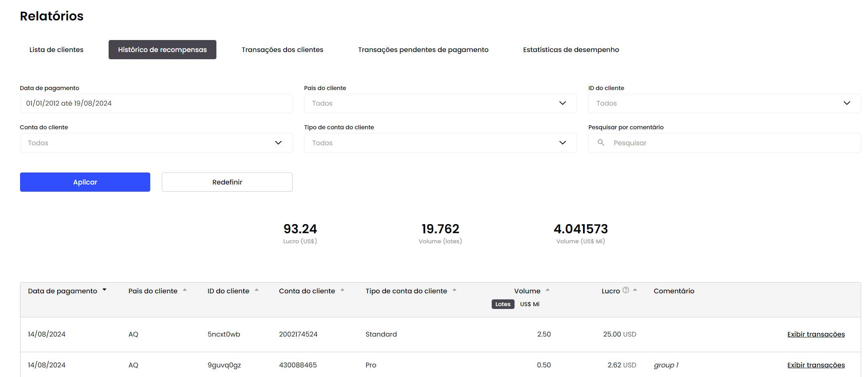
Task: Click the group 1 comment cell
Action: [666, 365]
